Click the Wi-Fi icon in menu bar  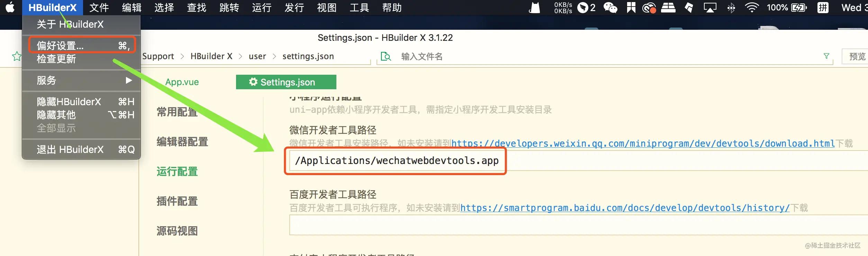coord(752,8)
